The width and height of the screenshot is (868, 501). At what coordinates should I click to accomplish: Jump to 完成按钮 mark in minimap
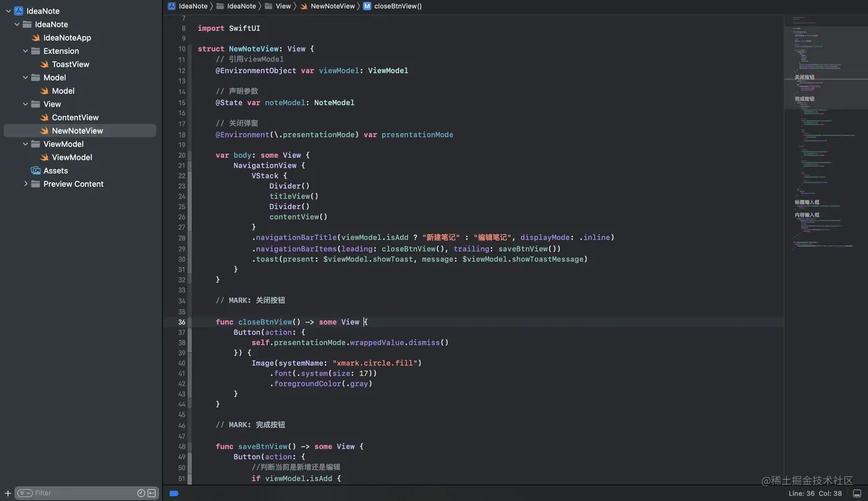(805, 99)
